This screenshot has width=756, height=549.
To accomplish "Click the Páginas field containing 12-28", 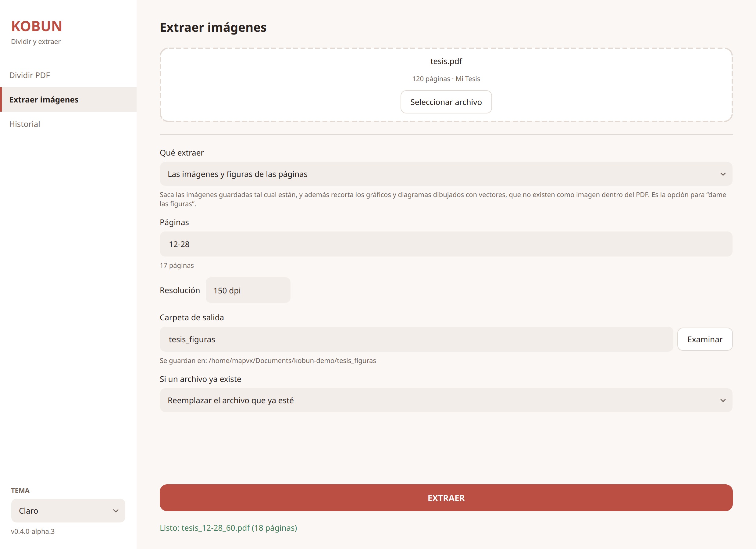I will point(446,244).
